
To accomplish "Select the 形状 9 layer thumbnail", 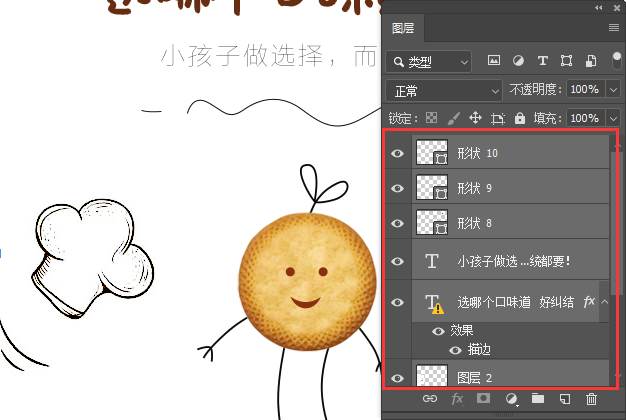I will coord(432,187).
